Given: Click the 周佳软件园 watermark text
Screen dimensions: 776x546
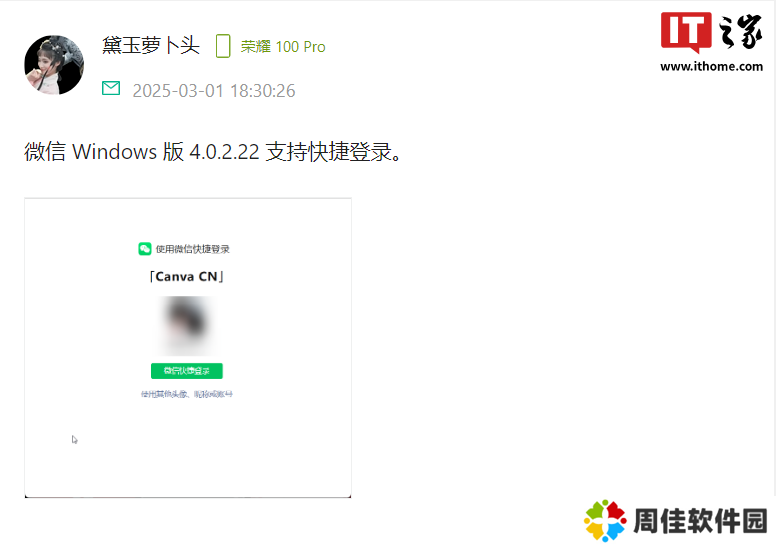Looking at the screenshot, I should pyautogui.click(x=700, y=521).
